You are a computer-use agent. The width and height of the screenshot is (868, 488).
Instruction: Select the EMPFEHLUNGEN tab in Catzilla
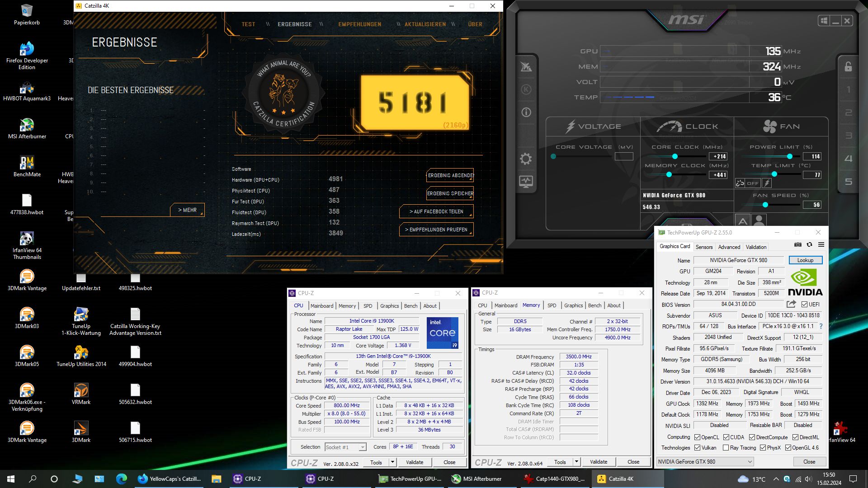(x=359, y=24)
